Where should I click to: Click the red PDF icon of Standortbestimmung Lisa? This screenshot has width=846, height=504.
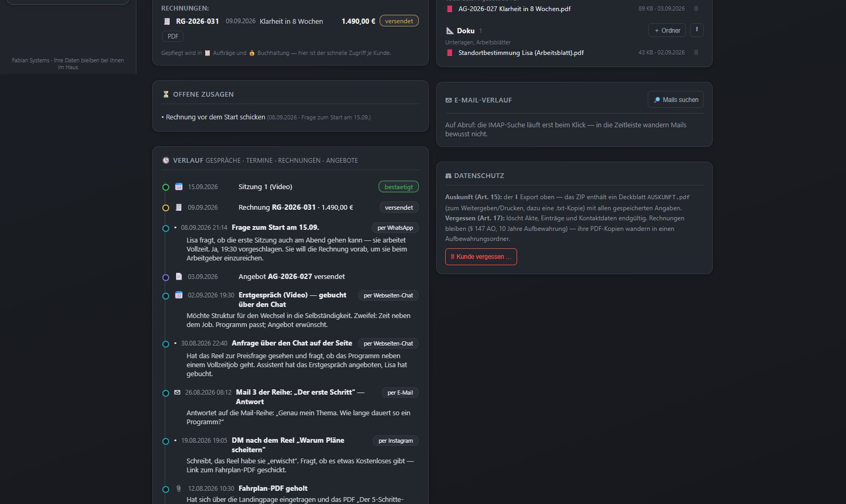pos(450,53)
